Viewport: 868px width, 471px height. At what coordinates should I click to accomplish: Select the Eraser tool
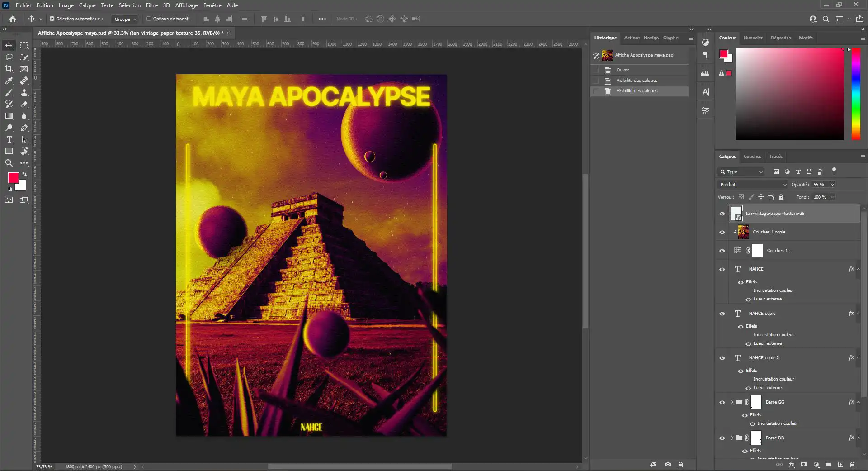pos(24,104)
